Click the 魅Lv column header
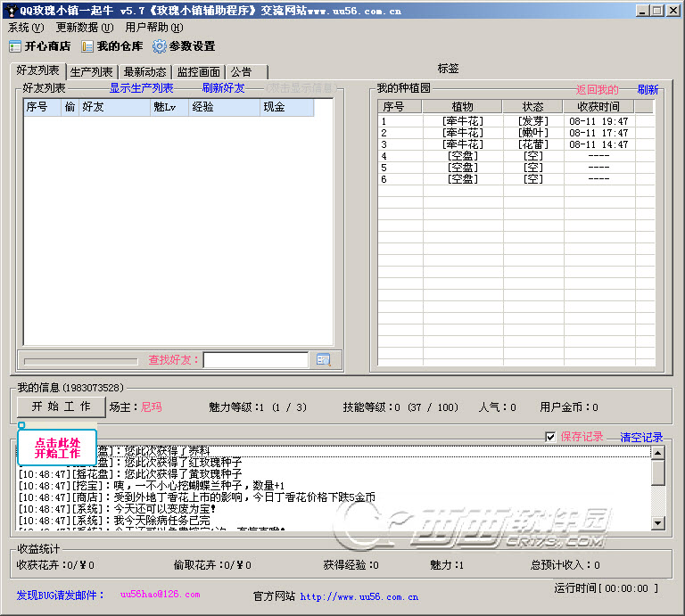Image resolution: width=685 pixels, height=616 pixels. (x=169, y=107)
